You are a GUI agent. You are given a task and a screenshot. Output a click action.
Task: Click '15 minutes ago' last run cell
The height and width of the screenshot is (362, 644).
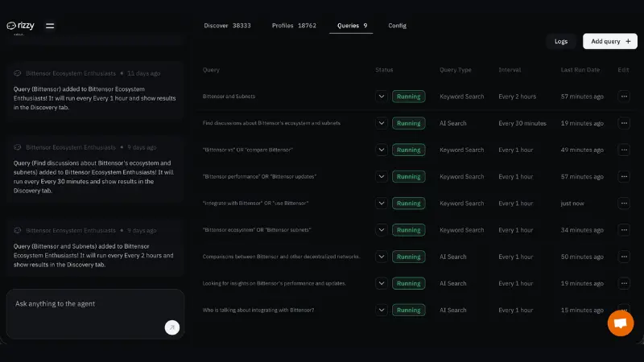[582, 310]
